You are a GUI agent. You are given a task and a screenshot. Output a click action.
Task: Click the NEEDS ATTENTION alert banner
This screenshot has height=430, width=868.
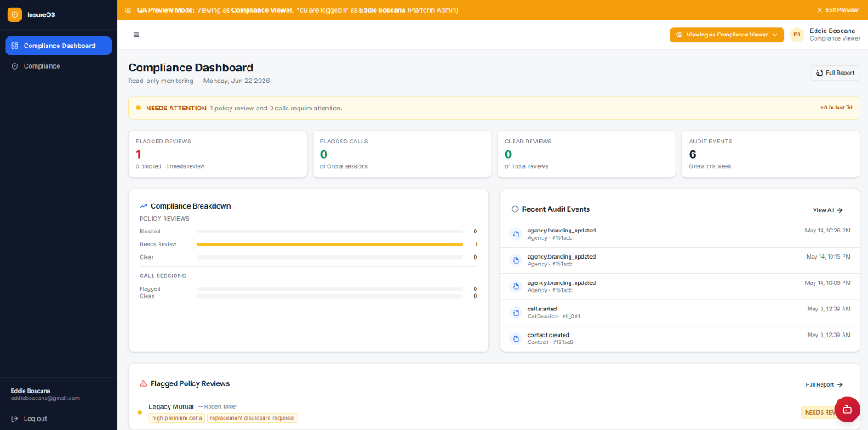(x=494, y=108)
